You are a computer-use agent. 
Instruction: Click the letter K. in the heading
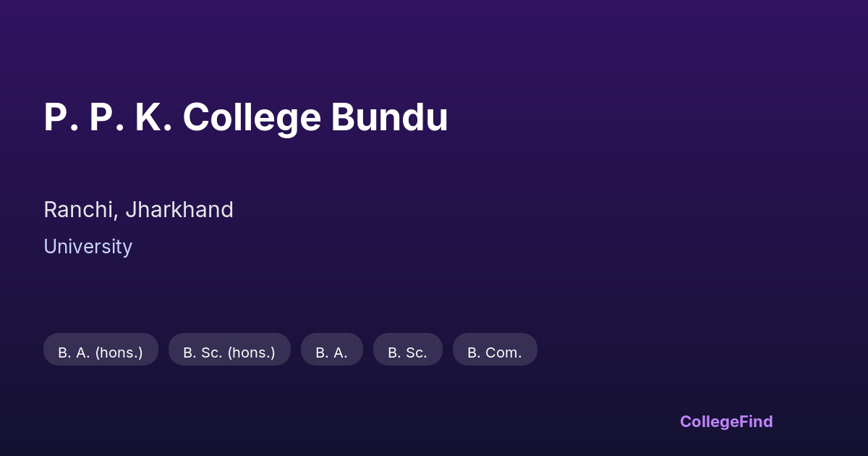tap(153, 118)
